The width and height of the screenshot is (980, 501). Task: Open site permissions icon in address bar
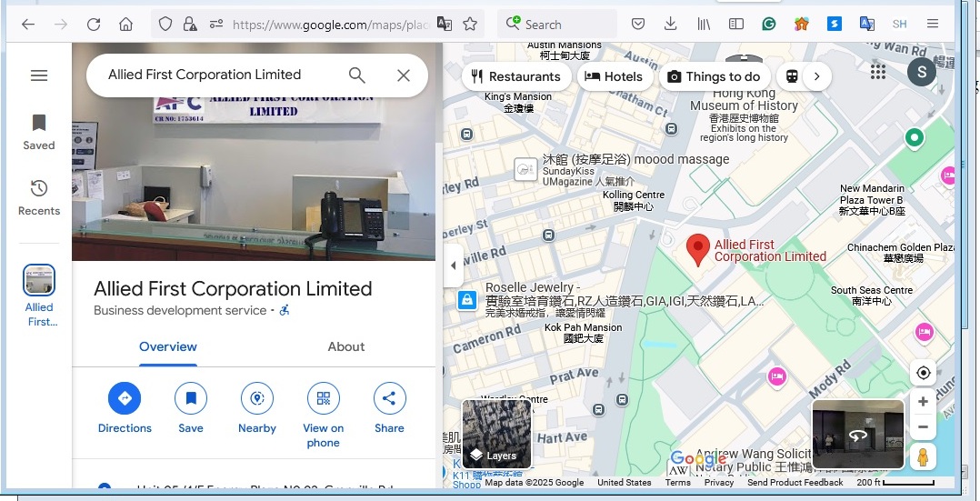click(216, 25)
